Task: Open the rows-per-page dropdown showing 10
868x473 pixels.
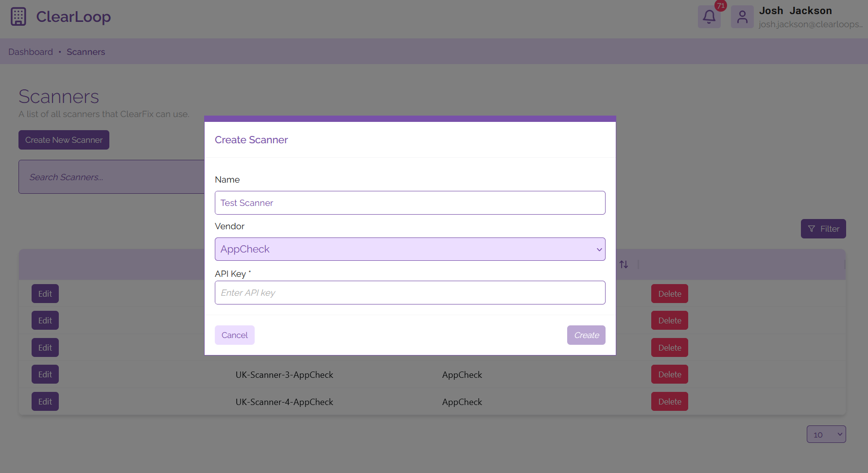Action: [826, 434]
